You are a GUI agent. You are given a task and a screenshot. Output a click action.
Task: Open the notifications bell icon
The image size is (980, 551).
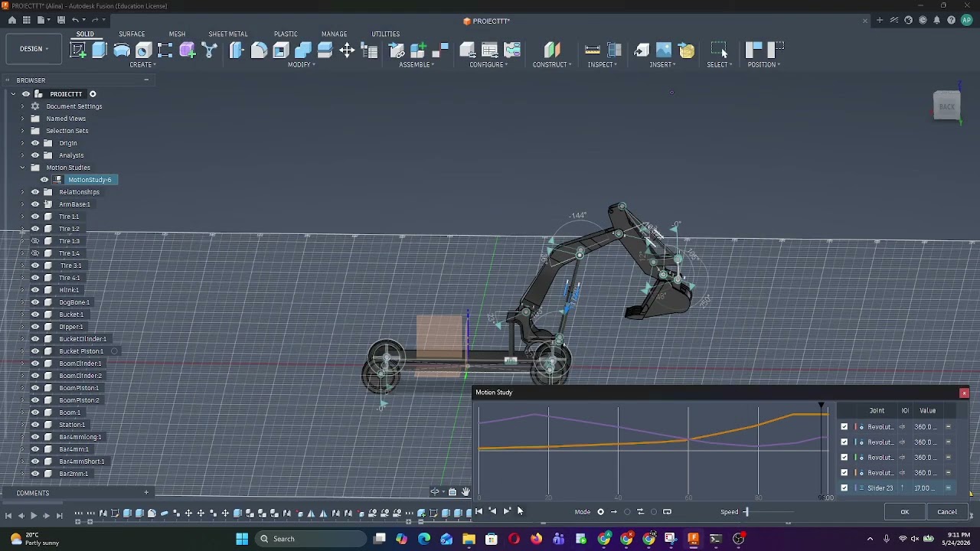[936, 21]
